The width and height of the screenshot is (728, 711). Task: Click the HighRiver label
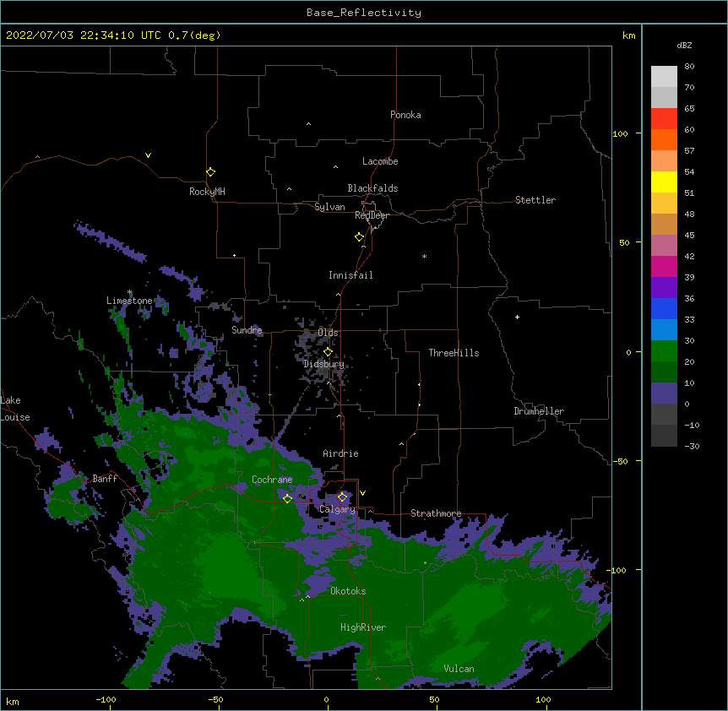(363, 627)
